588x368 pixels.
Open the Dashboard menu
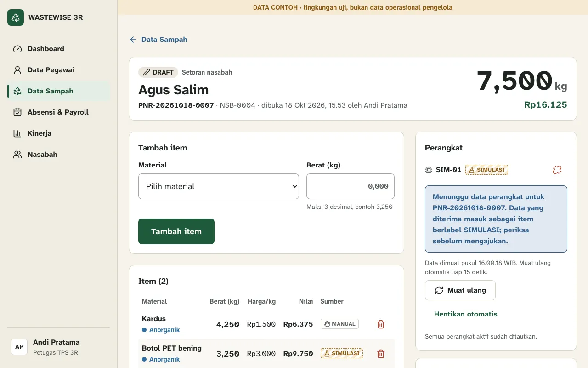(59, 49)
